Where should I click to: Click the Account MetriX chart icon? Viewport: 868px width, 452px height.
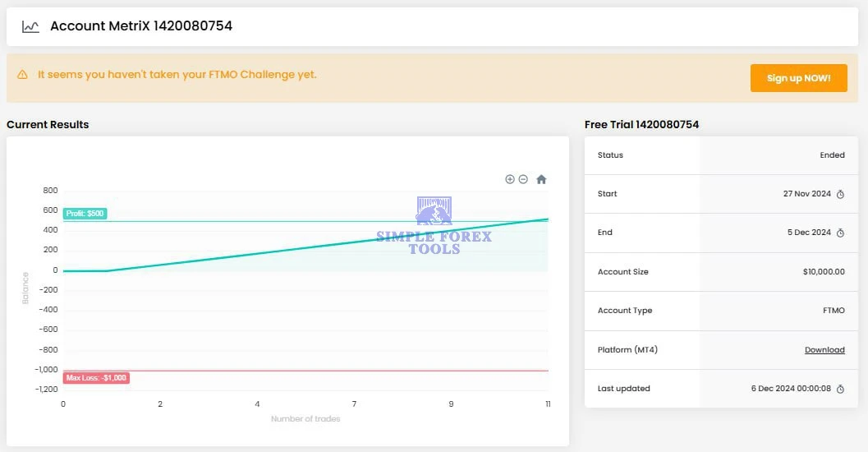coord(30,26)
